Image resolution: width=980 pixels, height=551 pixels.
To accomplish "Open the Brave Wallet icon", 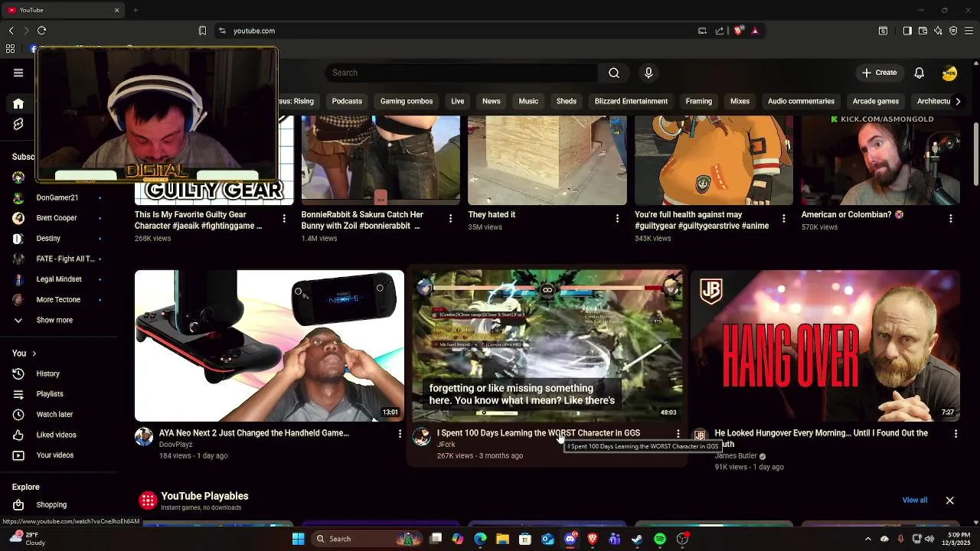I will click(x=923, y=31).
